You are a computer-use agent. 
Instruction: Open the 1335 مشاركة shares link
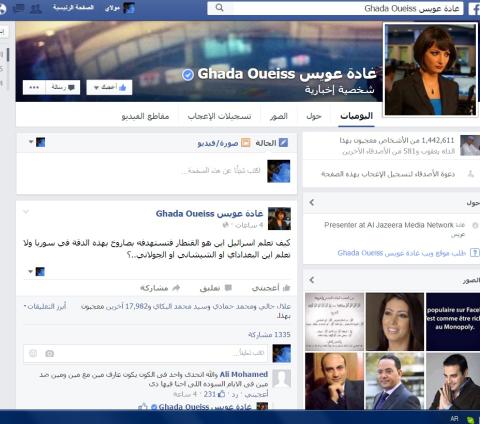pos(269,335)
